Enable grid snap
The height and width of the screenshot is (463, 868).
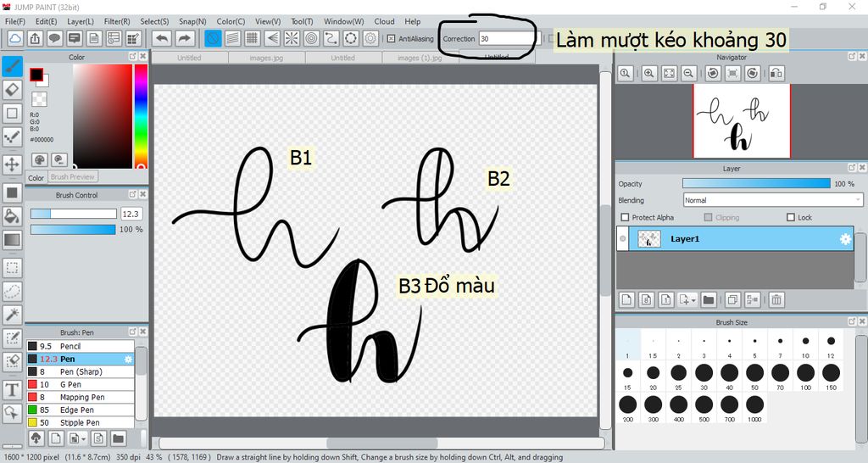pyautogui.click(x=253, y=38)
